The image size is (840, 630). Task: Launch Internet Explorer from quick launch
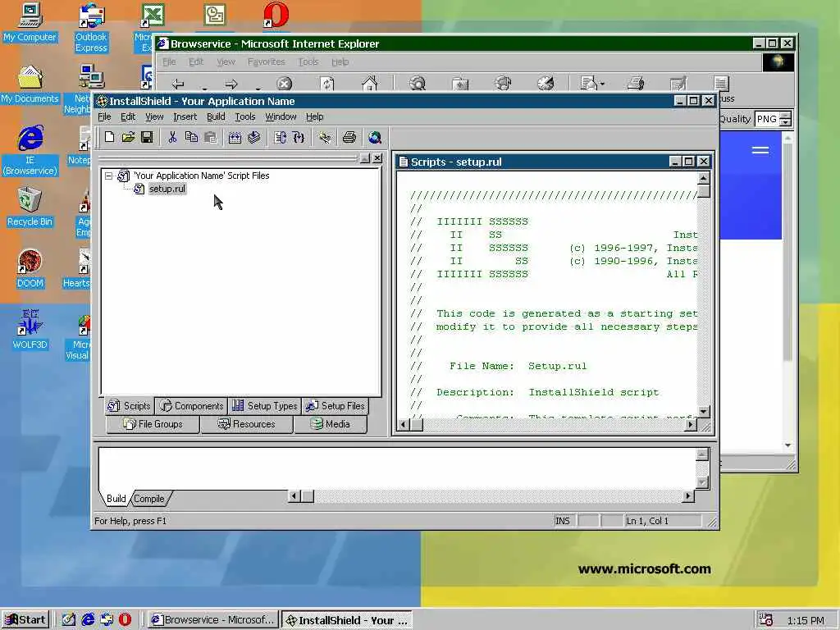point(87,620)
